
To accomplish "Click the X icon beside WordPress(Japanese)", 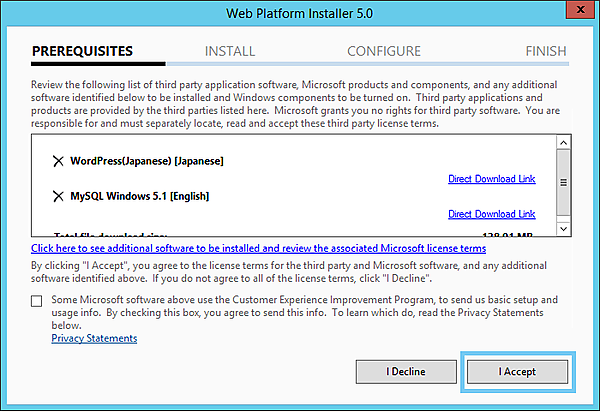I will tap(57, 161).
